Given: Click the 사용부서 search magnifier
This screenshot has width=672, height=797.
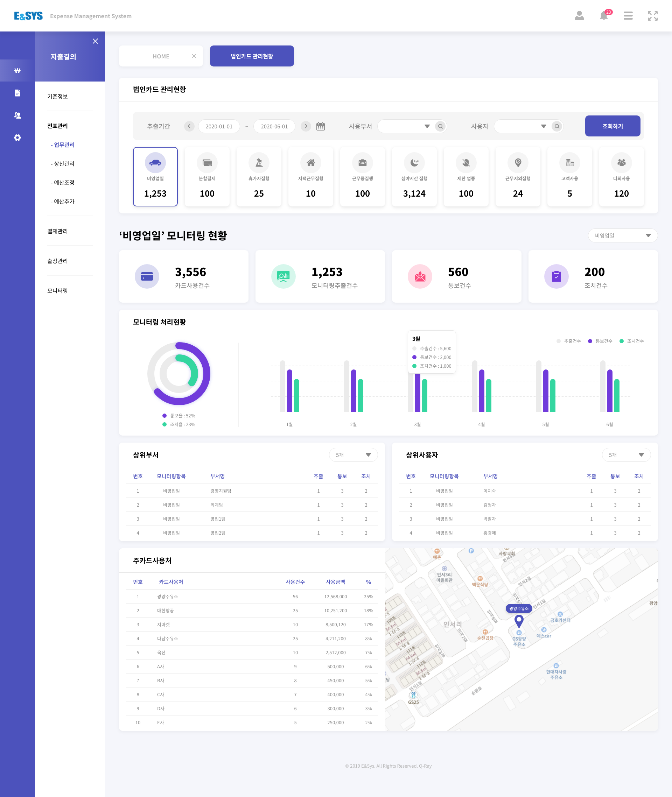Looking at the screenshot, I should point(440,126).
